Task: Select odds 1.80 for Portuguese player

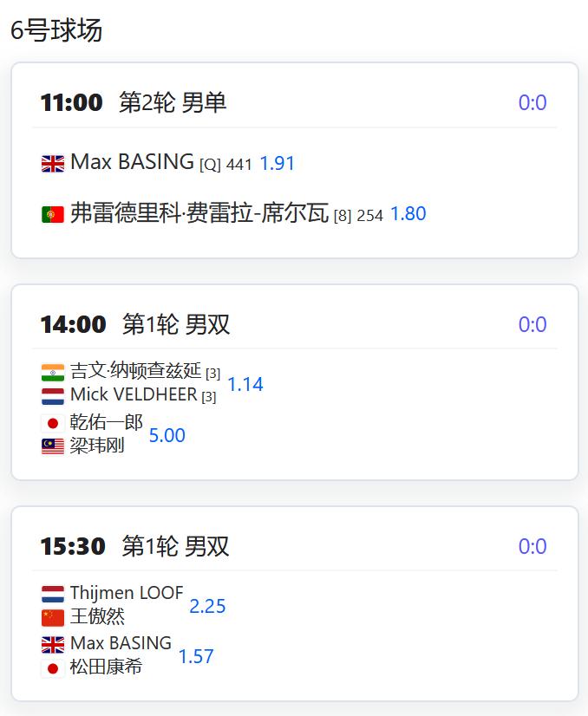Action: (408, 214)
